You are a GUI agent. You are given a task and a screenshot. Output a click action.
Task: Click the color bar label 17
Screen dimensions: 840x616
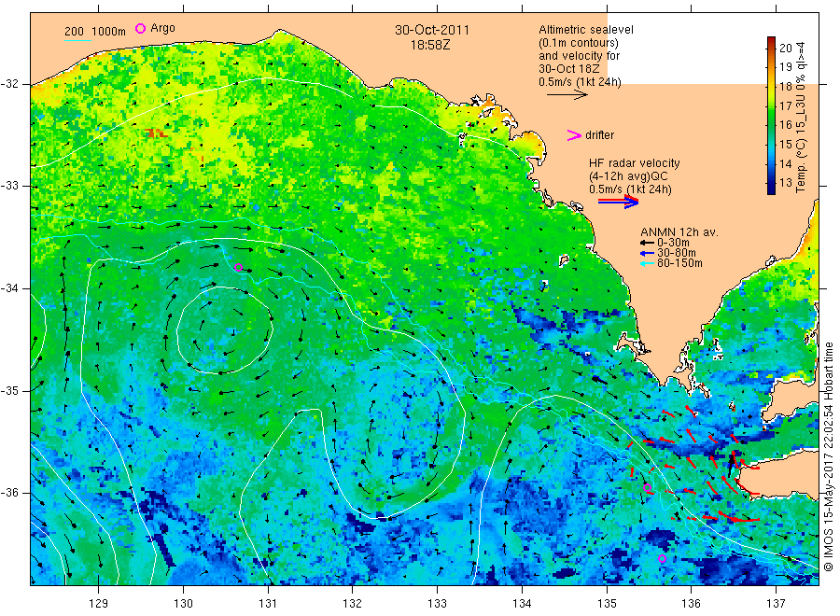pyautogui.click(x=785, y=105)
